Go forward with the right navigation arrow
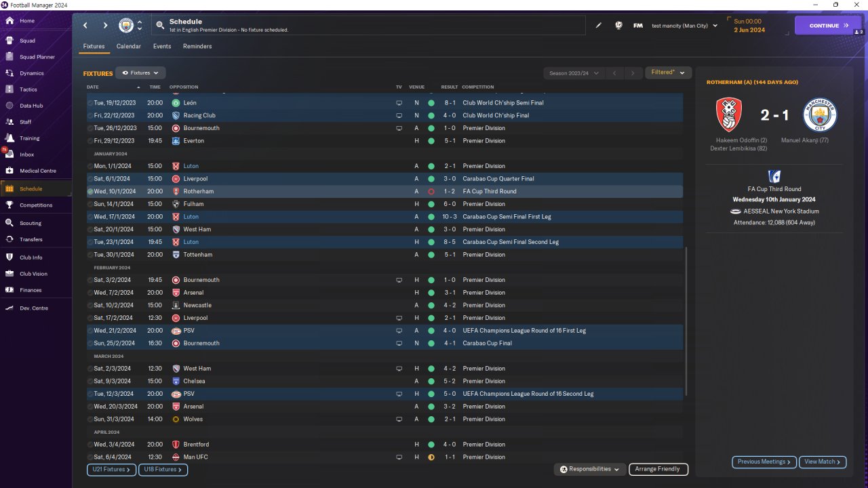Screen dimensions: 868x488 [105, 26]
